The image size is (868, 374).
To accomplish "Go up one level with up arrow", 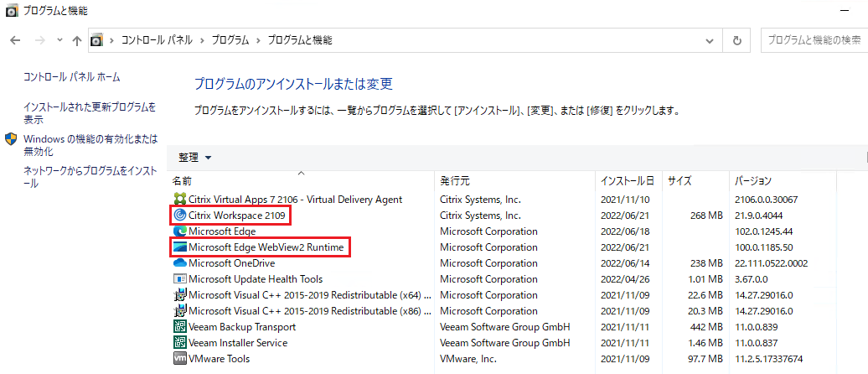I will click(x=77, y=40).
